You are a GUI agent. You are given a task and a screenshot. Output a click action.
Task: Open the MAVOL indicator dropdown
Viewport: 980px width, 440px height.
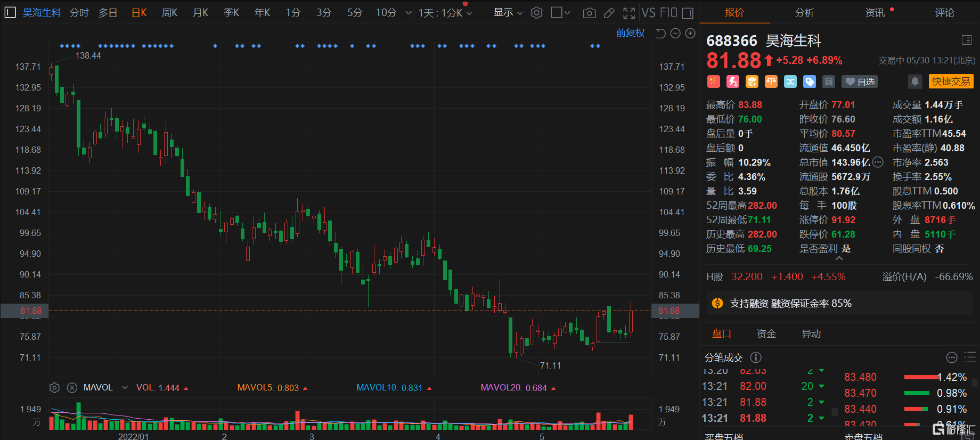click(125, 388)
